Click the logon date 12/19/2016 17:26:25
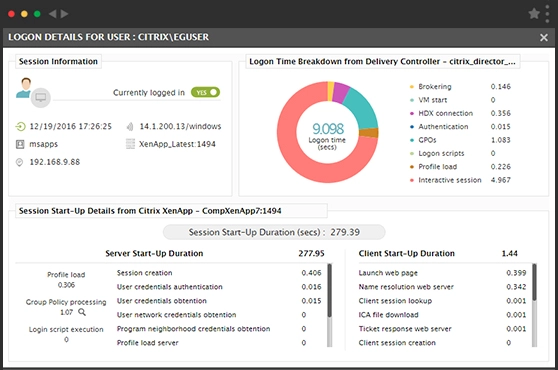The image size is (558, 370). point(70,126)
